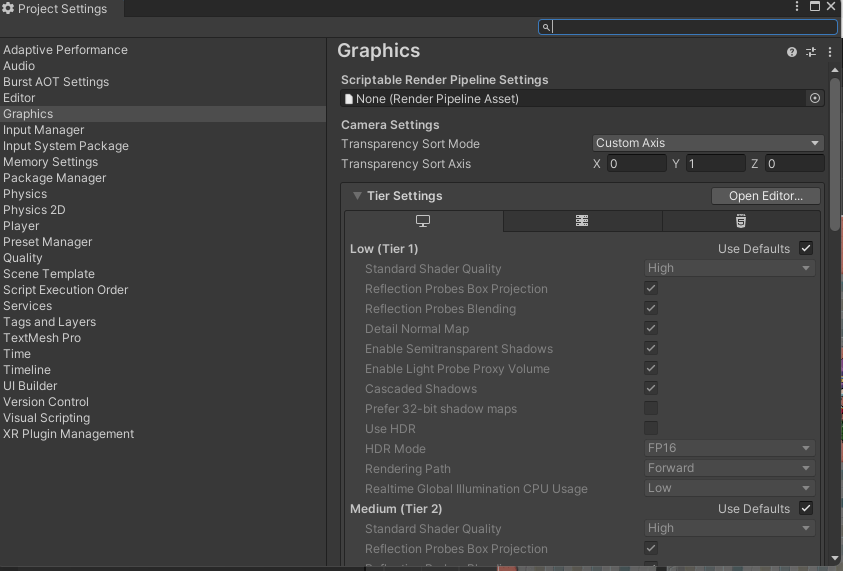
Task: Open the Quality settings category
Action: click(x=23, y=258)
